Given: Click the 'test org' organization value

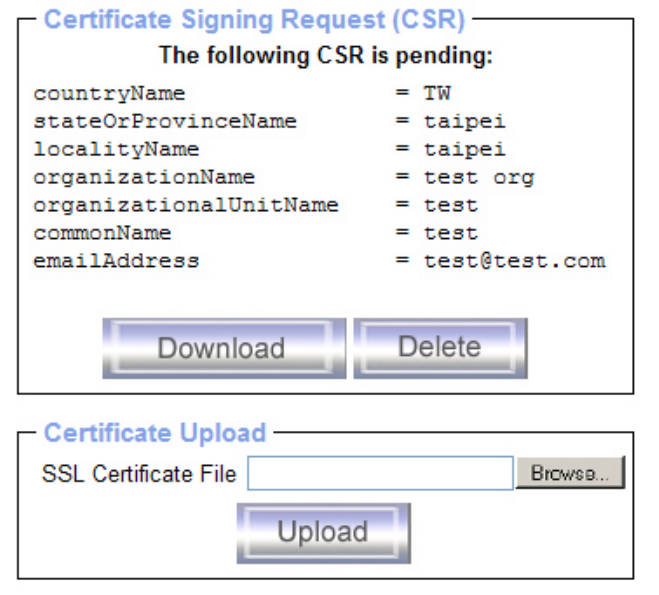Looking at the screenshot, I should (478, 178).
